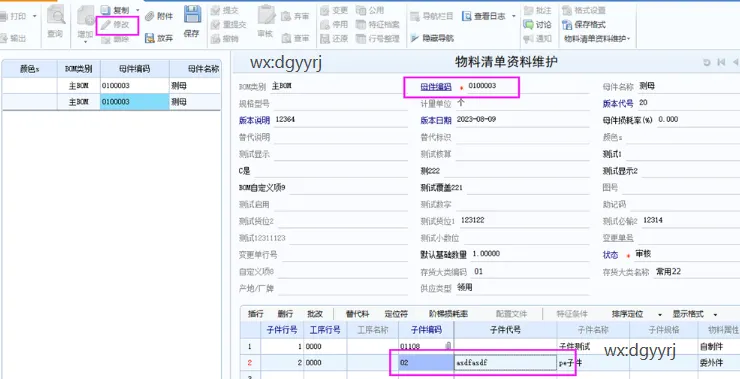Click the 公用 shared icon
Viewport: 740px width, 379px height.
[361, 10]
